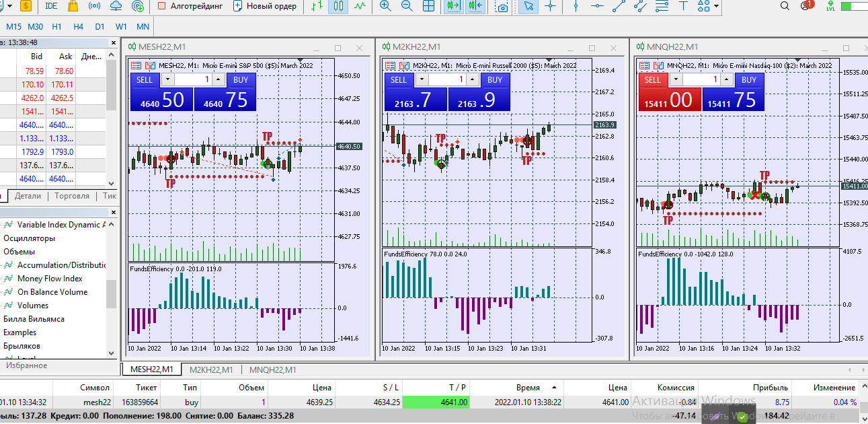Click the green LVL indicator icon
868x424 pixels.
tap(831, 6)
